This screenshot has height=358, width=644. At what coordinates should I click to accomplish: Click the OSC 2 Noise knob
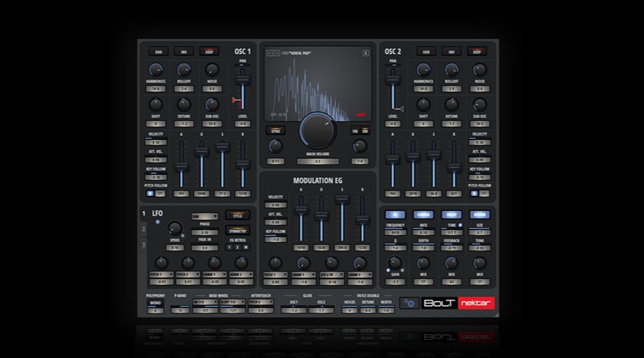click(479, 70)
